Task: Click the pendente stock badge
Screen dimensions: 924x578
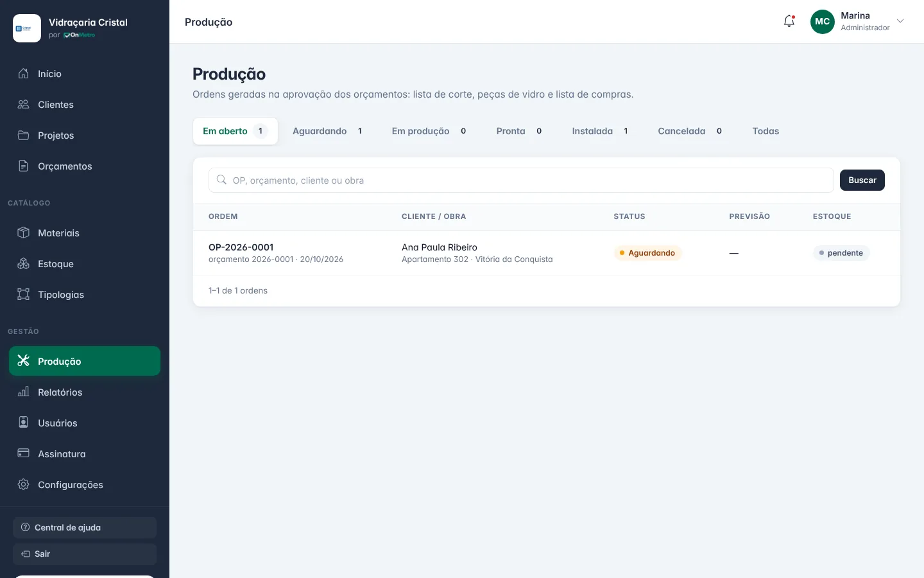Action: coord(841,253)
